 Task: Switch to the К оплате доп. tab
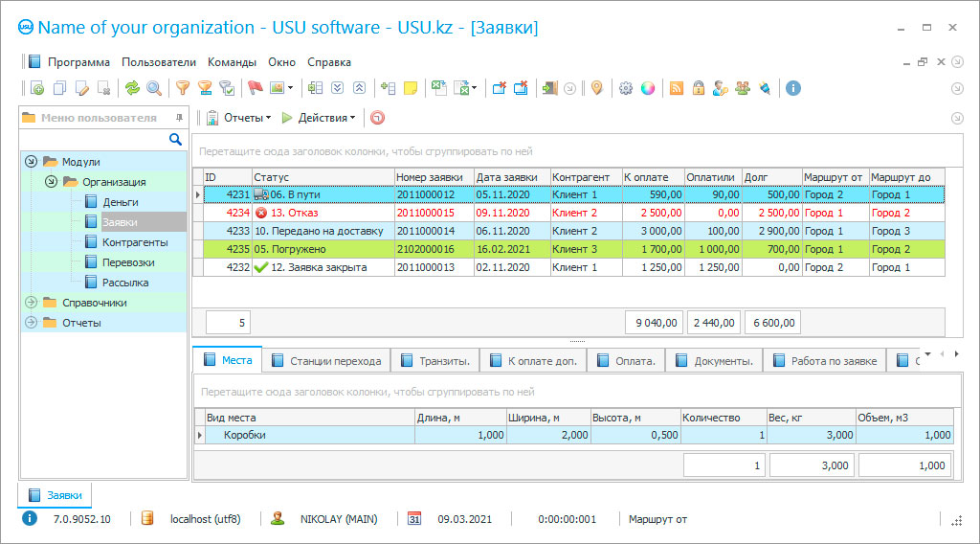click(534, 361)
